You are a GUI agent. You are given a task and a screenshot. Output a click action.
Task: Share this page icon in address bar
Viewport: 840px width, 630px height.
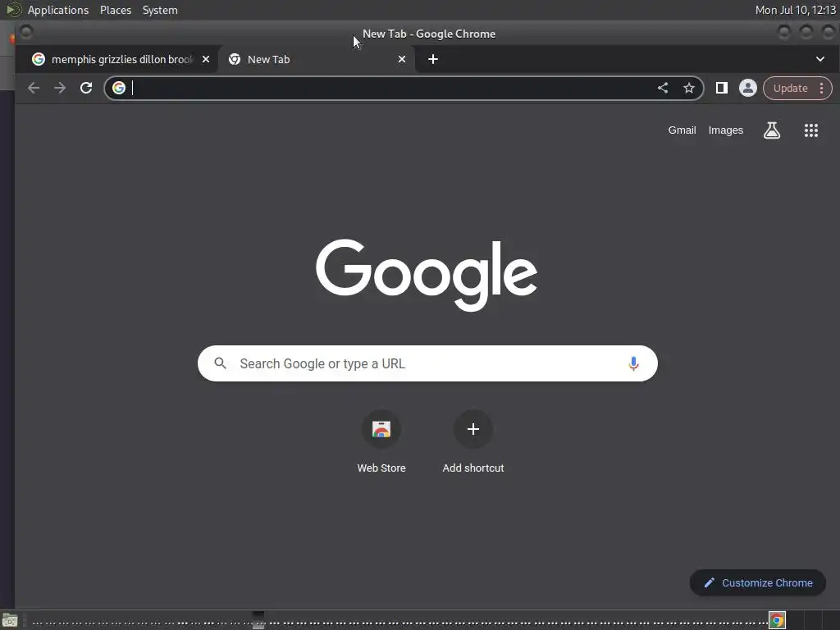point(663,88)
